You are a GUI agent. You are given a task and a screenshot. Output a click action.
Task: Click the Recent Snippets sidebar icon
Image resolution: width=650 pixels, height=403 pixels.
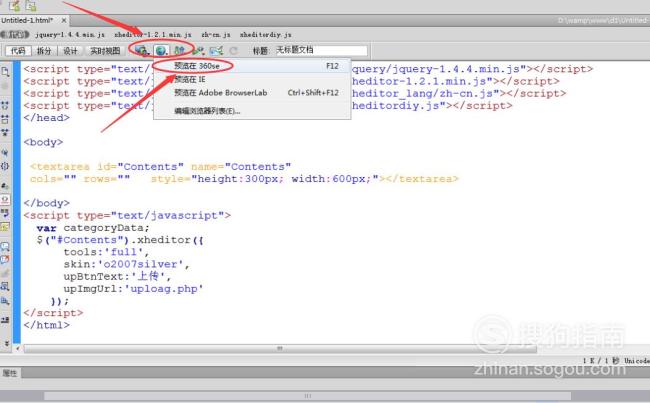5,286
